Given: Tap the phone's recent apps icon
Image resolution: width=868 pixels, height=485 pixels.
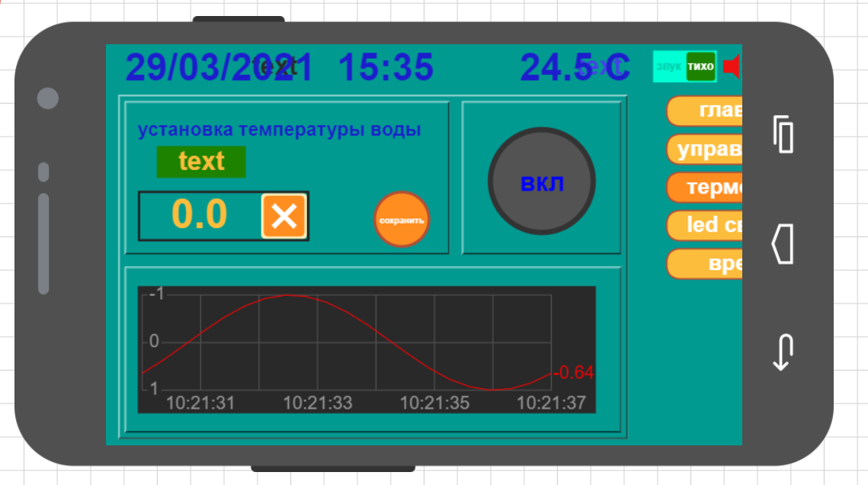Looking at the screenshot, I should tap(783, 135).
